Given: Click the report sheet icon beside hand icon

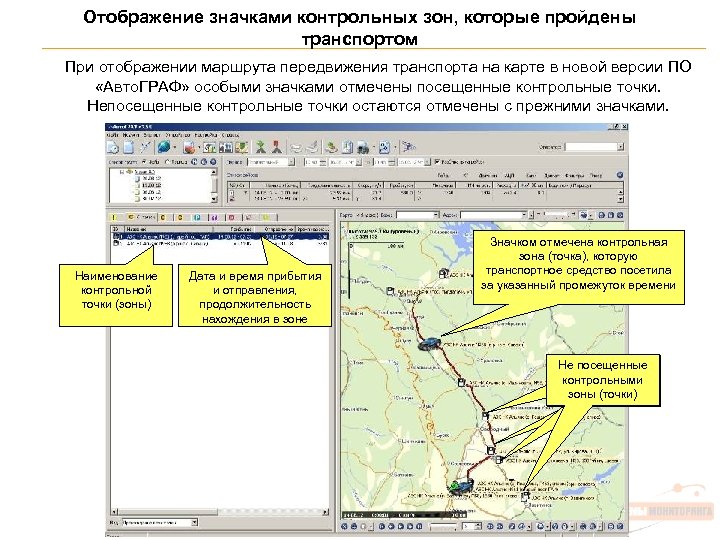Looking at the screenshot, I should pyautogui.click(x=348, y=147).
